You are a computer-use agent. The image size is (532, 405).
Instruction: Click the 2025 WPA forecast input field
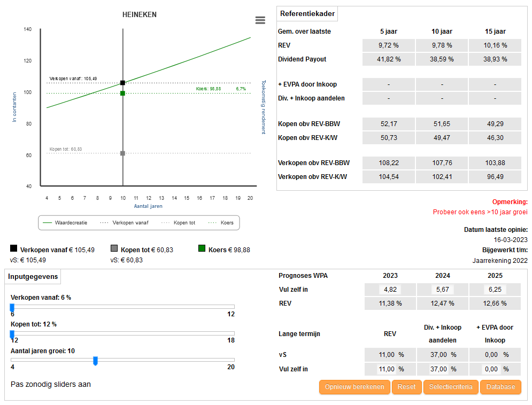coord(495,290)
